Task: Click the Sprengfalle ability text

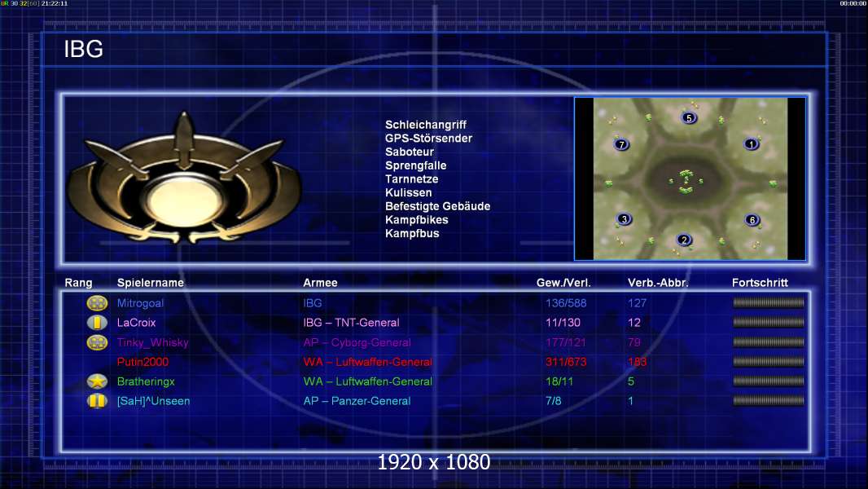Action: tap(416, 165)
